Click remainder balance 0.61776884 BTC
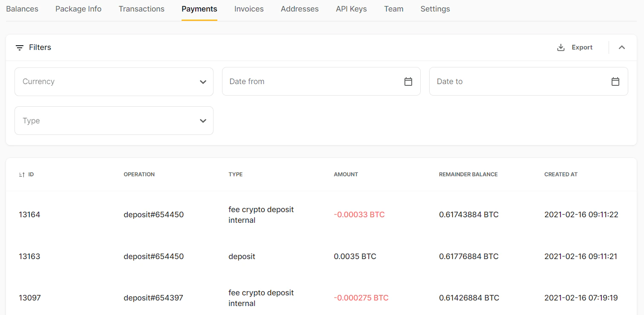Viewport: 644px width, 315px height. click(469, 257)
